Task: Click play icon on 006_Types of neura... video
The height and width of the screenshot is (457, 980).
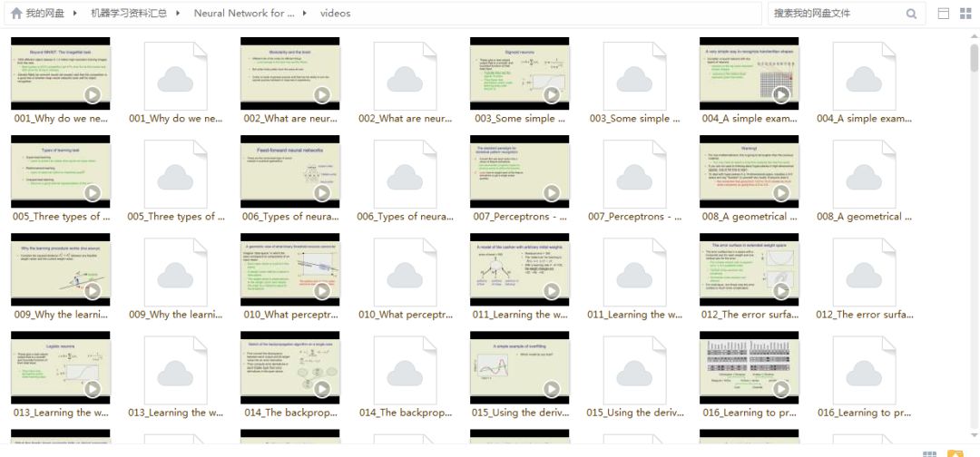Action: pyautogui.click(x=322, y=193)
